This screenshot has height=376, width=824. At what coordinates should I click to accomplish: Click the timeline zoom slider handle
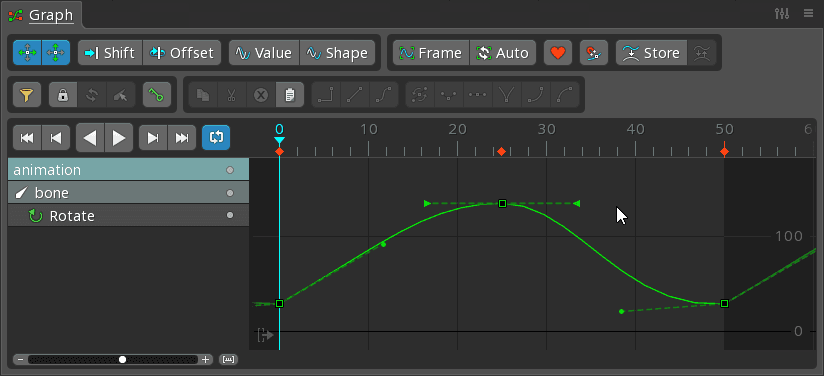click(122, 360)
